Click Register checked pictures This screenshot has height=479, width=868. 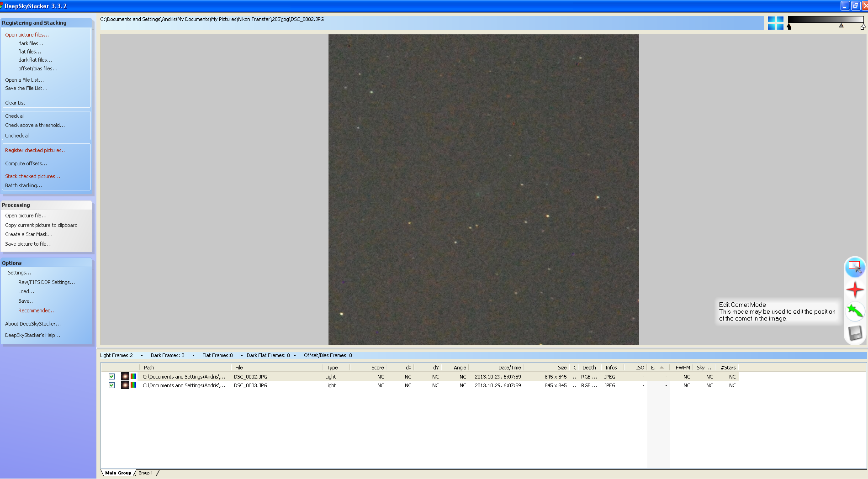pyautogui.click(x=36, y=150)
